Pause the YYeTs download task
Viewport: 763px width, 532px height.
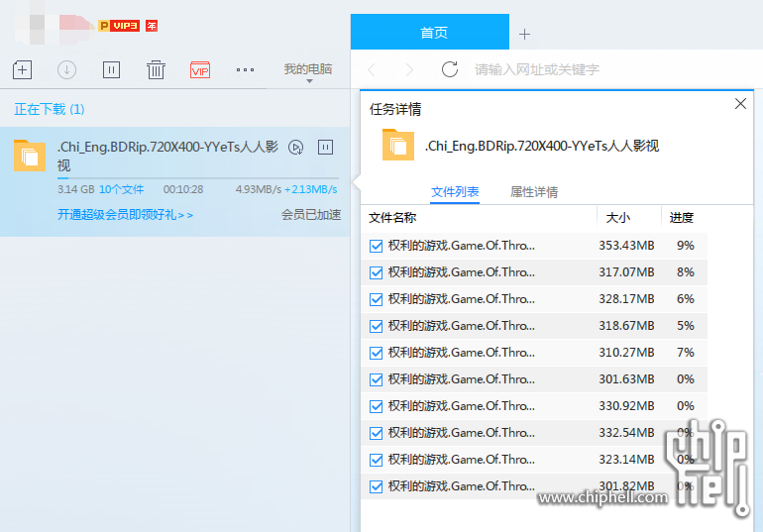[x=325, y=147]
